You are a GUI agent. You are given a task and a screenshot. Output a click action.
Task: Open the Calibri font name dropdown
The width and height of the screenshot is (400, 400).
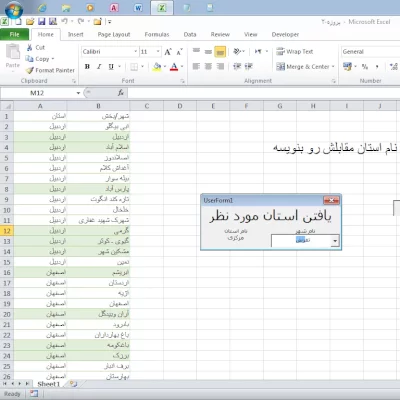(x=136, y=52)
